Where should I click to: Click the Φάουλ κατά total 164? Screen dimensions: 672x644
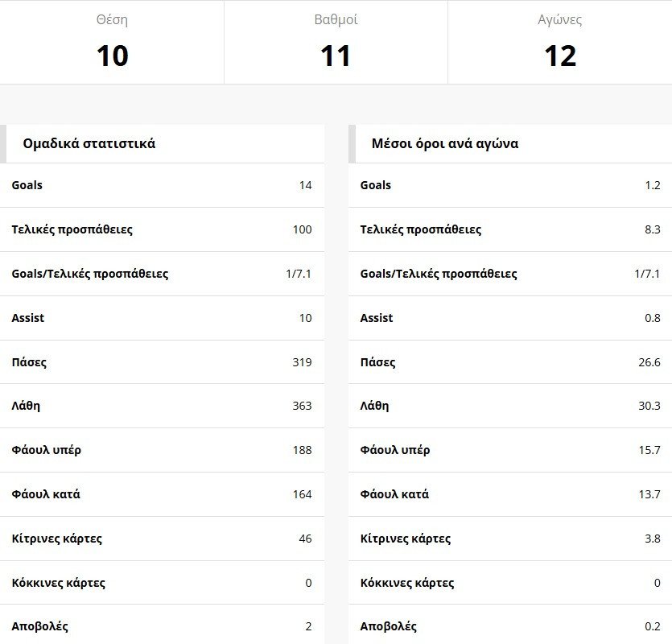coord(302,494)
